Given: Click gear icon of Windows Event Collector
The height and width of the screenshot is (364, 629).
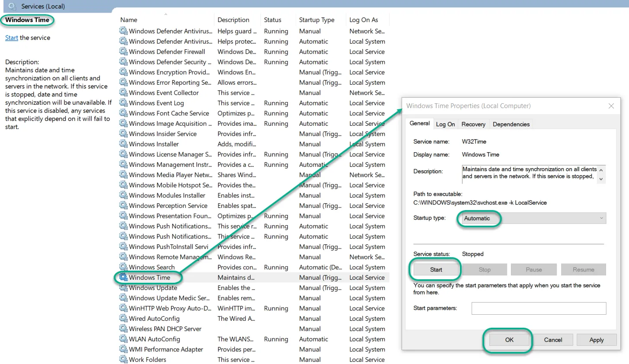Looking at the screenshot, I should pos(124,93).
